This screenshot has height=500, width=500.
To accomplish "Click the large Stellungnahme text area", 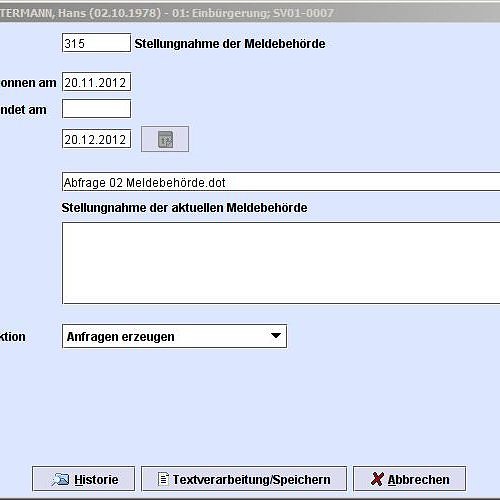I will coord(281,263).
